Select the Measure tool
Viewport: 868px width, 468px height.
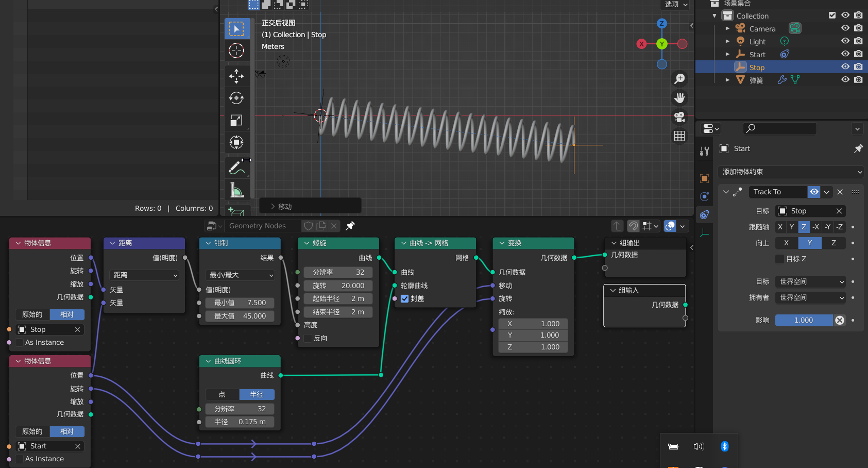pyautogui.click(x=236, y=190)
